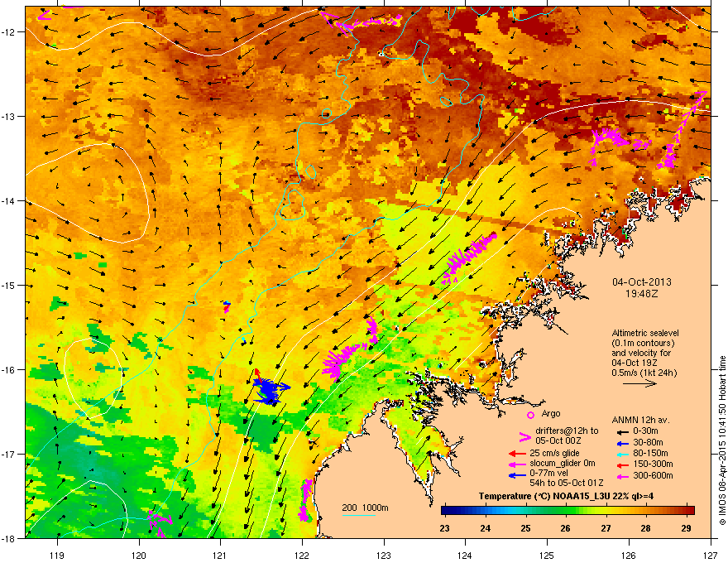The height and width of the screenshot is (563, 728).
Task: Click the '0-77m vel' legend label
Action: tap(548, 473)
